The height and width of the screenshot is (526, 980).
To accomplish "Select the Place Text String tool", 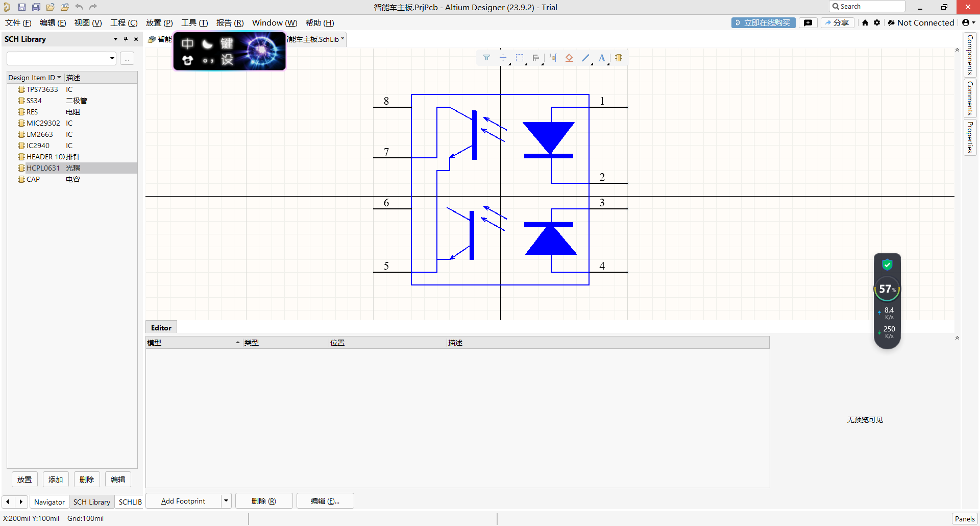I will tap(602, 58).
